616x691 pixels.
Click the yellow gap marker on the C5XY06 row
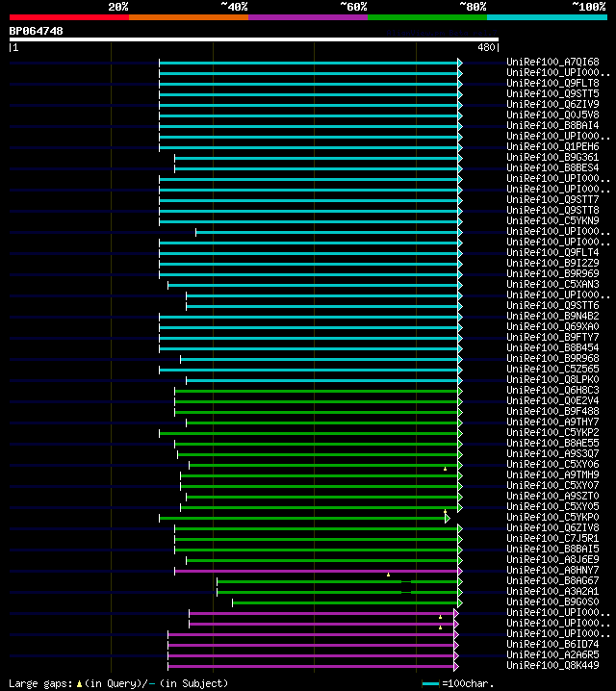coord(445,469)
